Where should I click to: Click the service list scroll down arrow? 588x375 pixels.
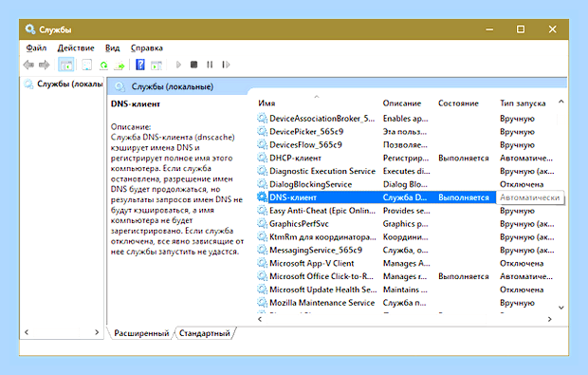(561, 308)
